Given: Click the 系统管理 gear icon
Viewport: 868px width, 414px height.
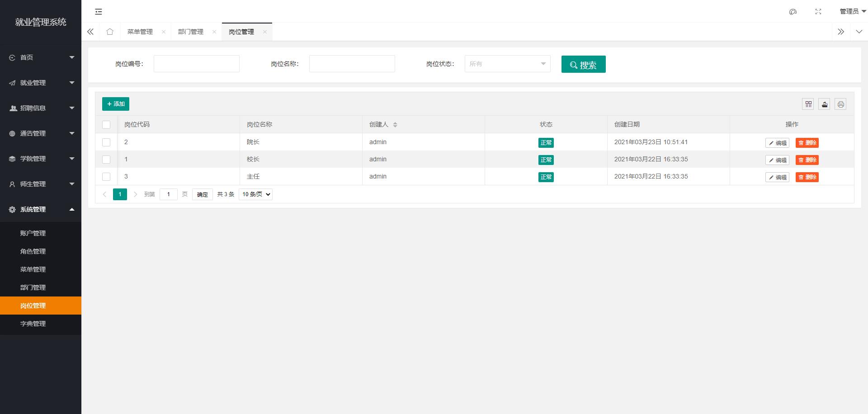Looking at the screenshot, I should click(x=12, y=210).
